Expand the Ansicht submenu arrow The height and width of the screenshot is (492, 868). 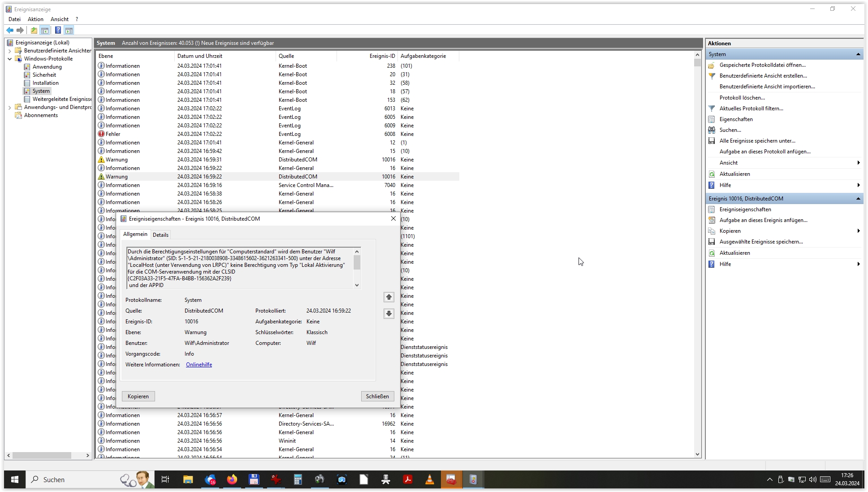pyautogui.click(x=858, y=163)
